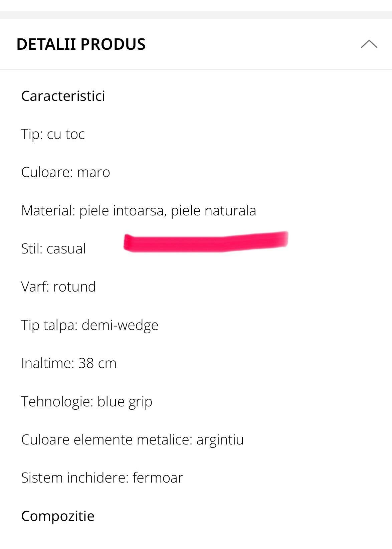Select the "fermoar" value

158,478
